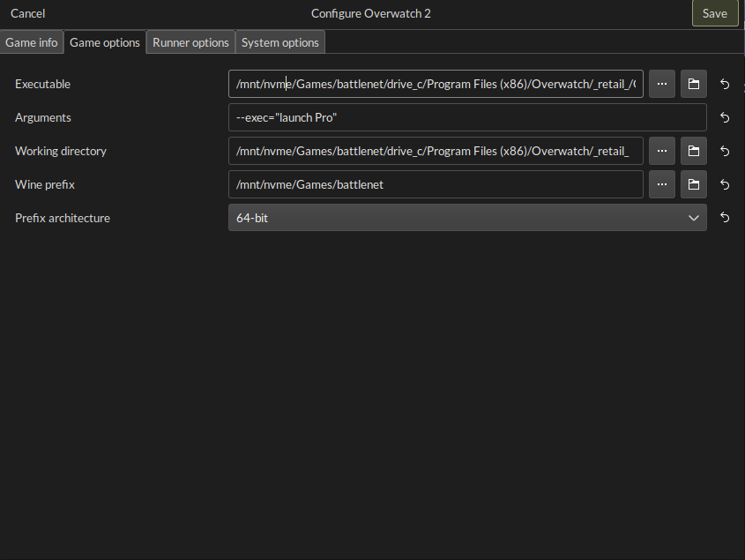Screen dimensions: 745x560
Task: Click into the Executable path field
Action: [436, 84]
